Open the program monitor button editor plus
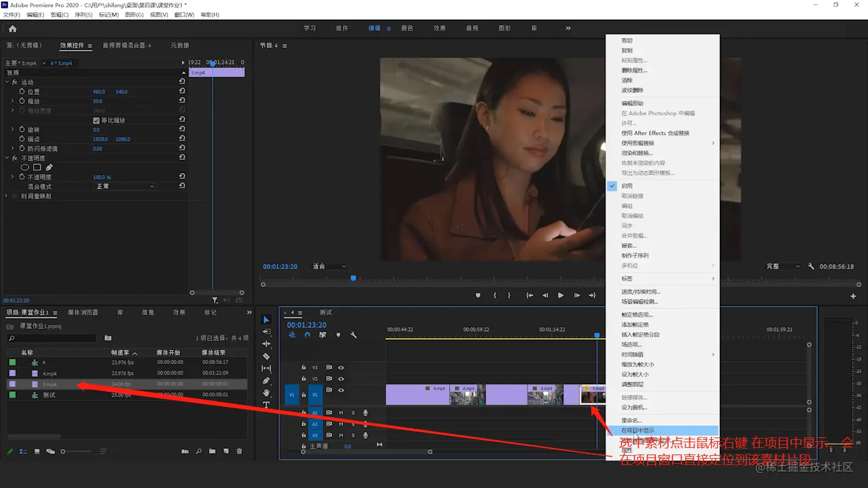The width and height of the screenshot is (868, 488). pyautogui.click(x=853, y=296)
